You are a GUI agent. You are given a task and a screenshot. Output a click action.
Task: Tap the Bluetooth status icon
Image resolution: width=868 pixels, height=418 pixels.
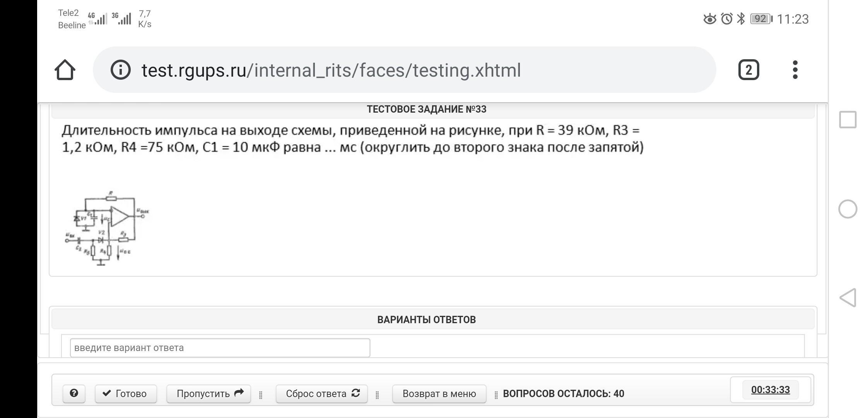[x=741, y=19]
